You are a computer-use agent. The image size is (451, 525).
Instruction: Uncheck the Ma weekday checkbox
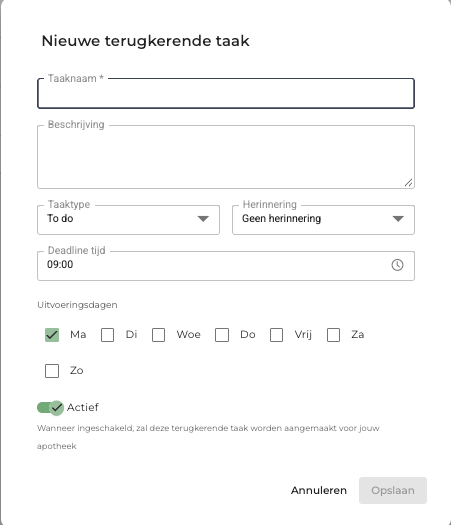pyautogui.click(x=52, y=335)
